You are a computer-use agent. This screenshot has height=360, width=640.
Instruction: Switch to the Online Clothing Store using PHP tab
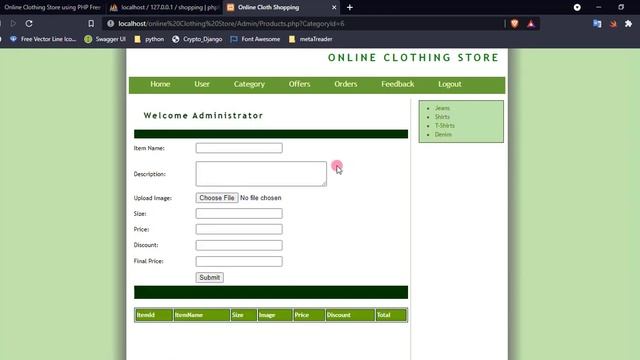[x=52, y=7]
